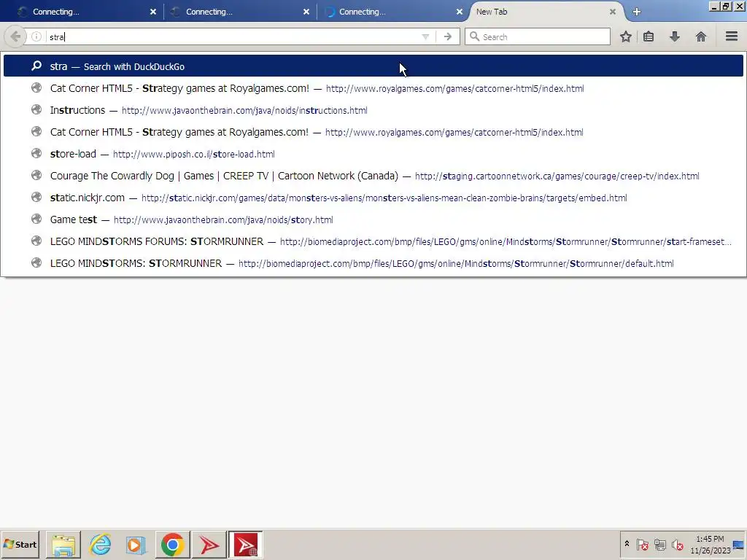
Task: Click globe icon beside static.nickjr.com row
Action: click(36, 197)
